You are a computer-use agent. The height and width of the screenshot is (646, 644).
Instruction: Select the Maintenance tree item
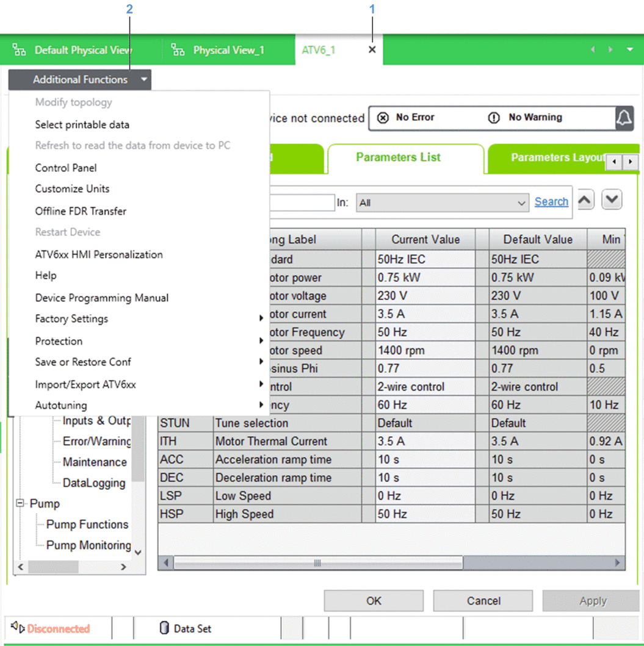(95, 462)
